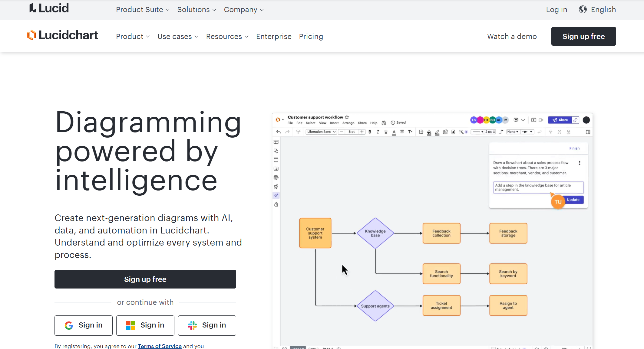Click Sign up free button in header
Viewport: 644px width, 349px height.
click(x=583, y=36)
